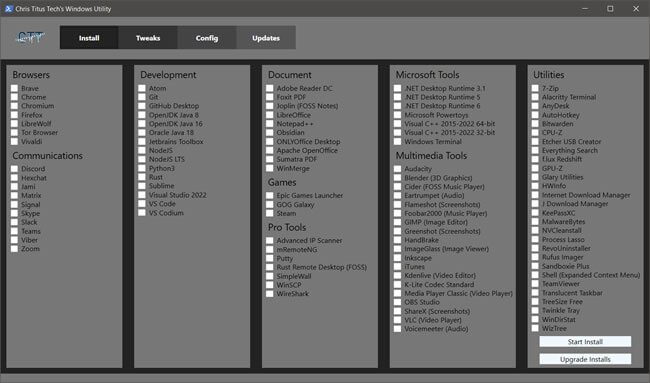Click the CTT logo icon
The height and width of the screenshot is (383, 650).
[x=30, y=38]
